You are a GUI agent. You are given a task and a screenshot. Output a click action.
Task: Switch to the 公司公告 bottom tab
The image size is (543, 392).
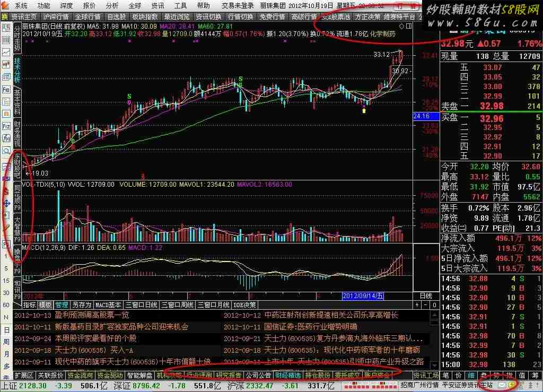pos(259,376)
